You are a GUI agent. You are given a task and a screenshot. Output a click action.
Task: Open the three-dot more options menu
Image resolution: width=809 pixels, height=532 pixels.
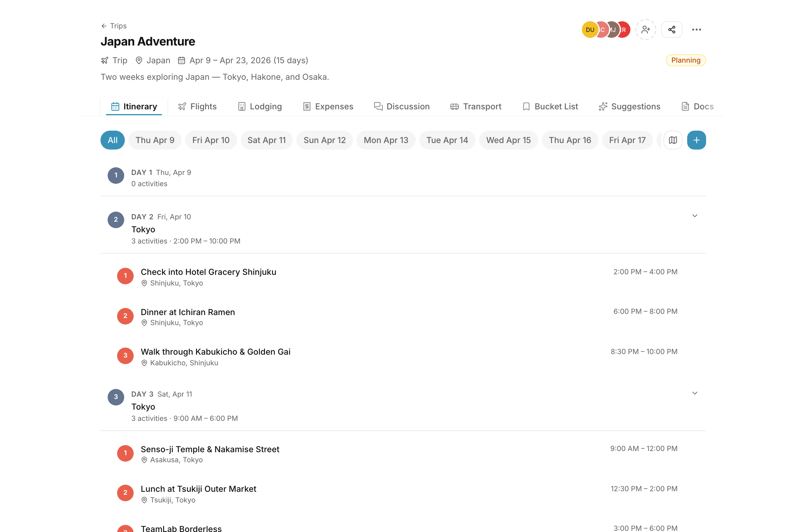696,30
